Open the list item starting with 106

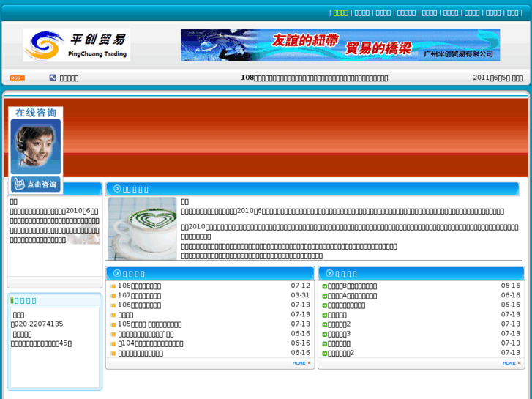[x=140, y=305]
